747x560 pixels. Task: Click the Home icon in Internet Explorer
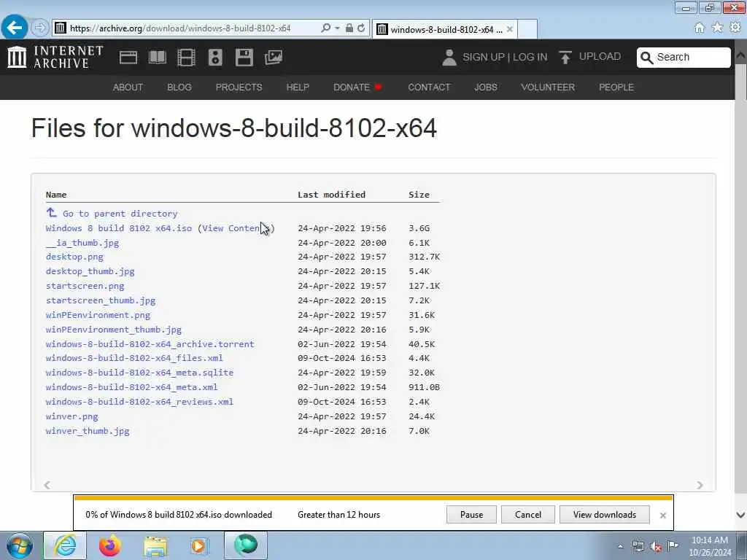pyautogui.click(x=699, y=28)
